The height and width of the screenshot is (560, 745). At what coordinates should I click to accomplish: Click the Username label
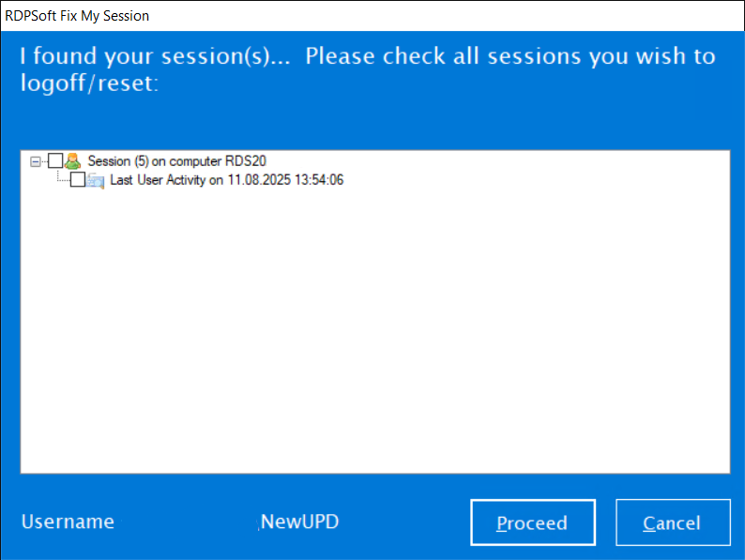pos(68,522)
